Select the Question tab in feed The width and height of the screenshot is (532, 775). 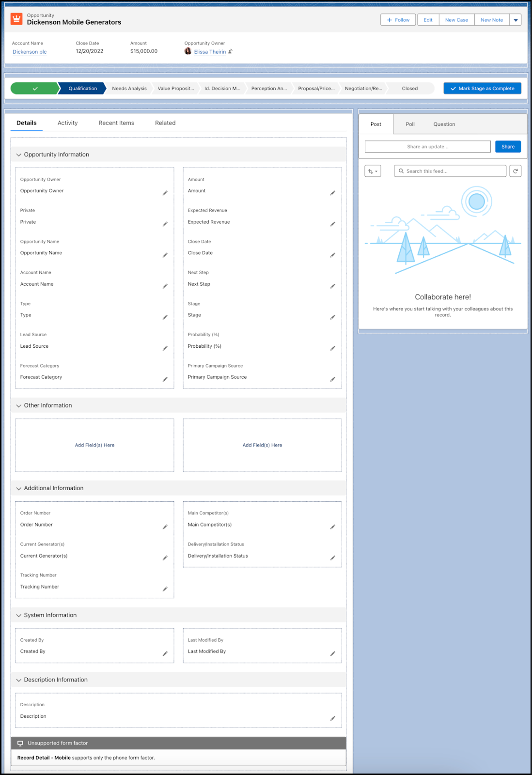point(444,124)
